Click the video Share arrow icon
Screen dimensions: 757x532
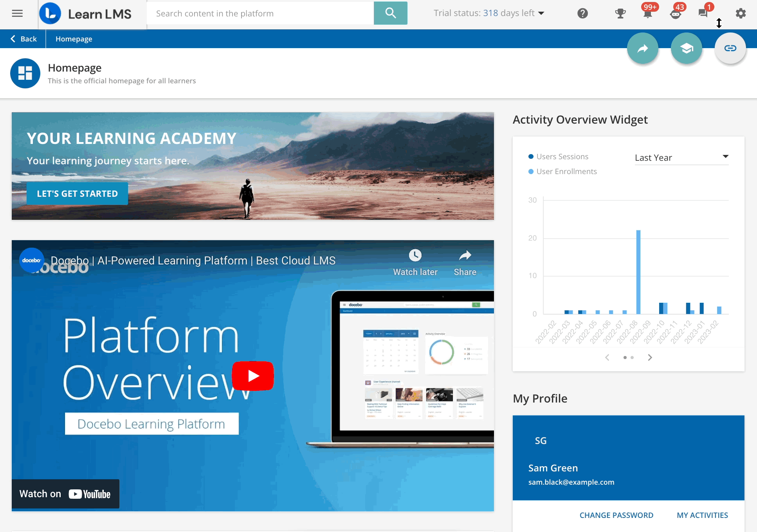point(465,255)
